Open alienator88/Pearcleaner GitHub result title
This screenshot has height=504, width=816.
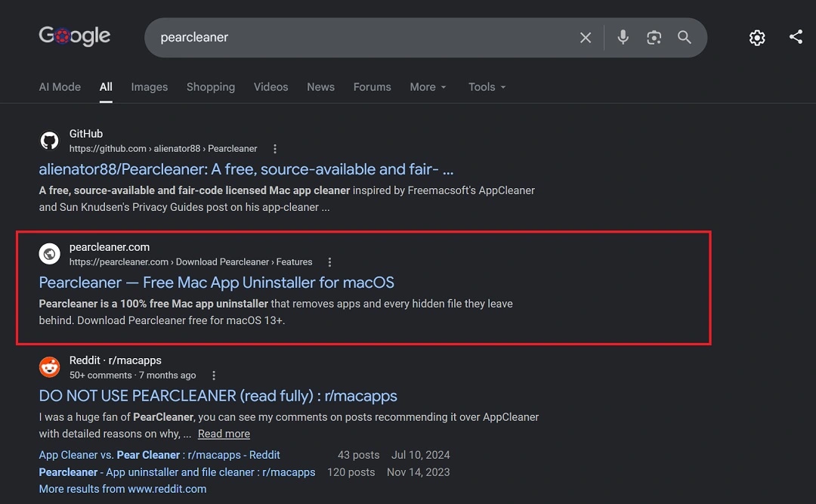(246, 169)
